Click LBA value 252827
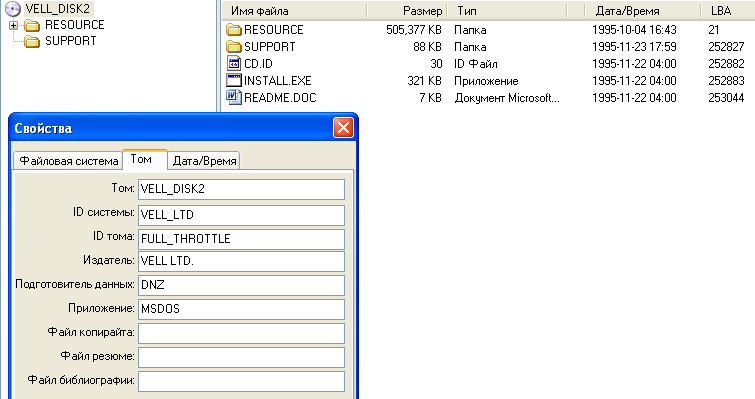The image size is (755, 399). [726, 47]
